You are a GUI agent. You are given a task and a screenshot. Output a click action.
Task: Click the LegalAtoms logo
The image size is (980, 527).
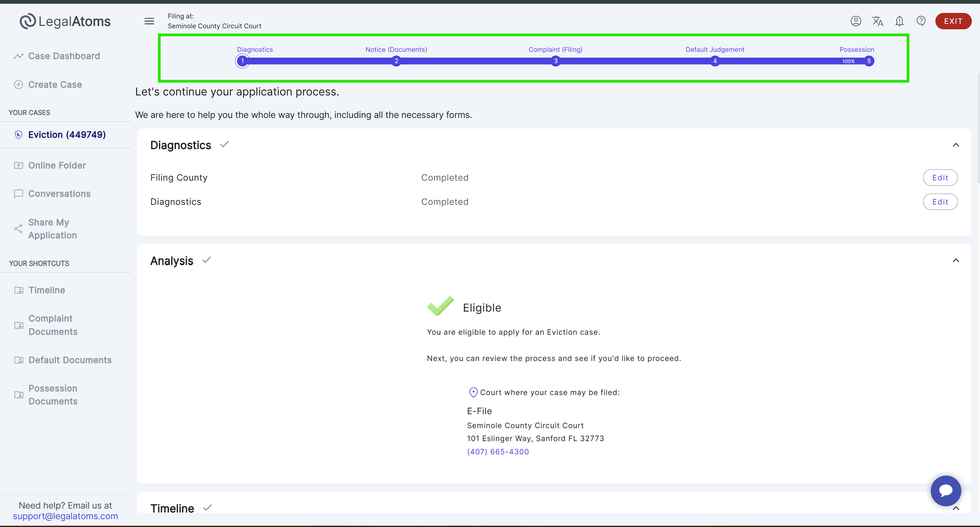[65, 21]
